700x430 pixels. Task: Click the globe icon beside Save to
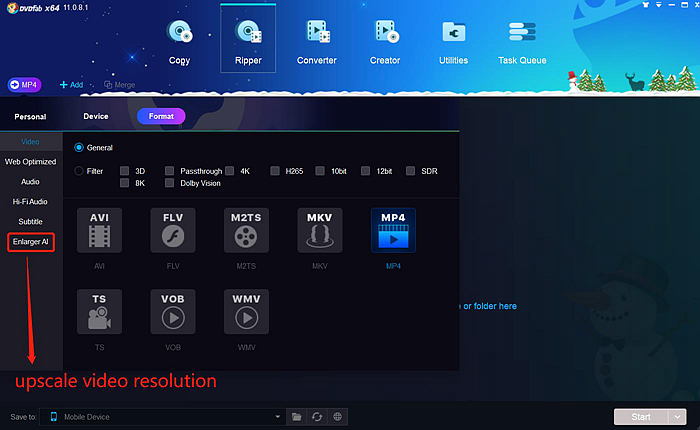point(338,417)
